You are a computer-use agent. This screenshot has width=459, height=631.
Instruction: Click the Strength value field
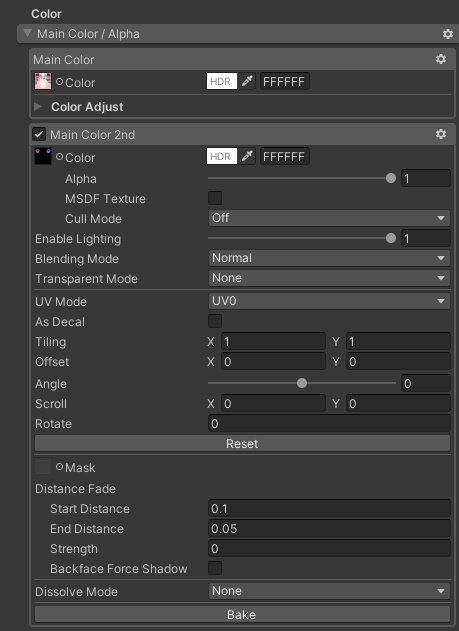pyautogui.click(x=329, y=548)
